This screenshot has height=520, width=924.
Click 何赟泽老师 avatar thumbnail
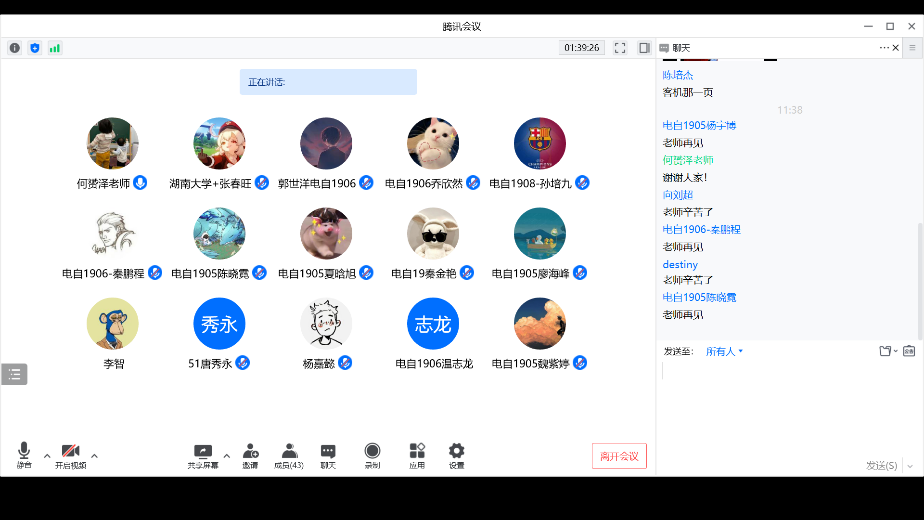[113, 143]
